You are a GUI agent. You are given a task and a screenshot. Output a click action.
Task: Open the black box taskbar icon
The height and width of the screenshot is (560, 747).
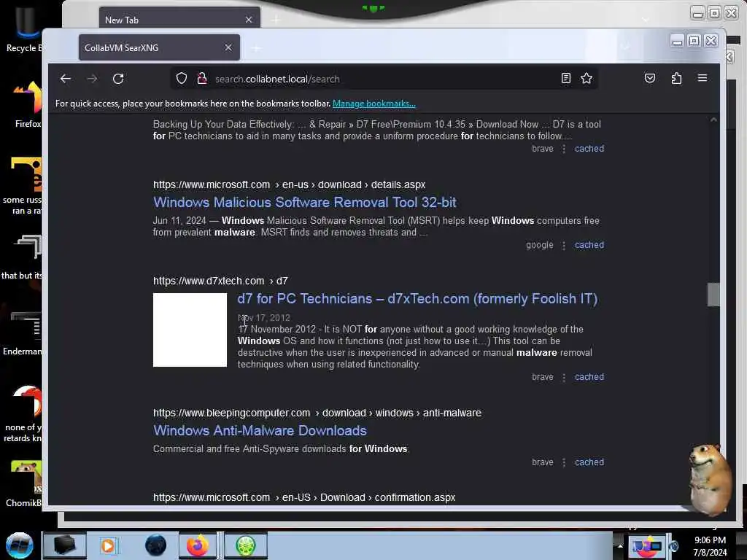(65, 545)
